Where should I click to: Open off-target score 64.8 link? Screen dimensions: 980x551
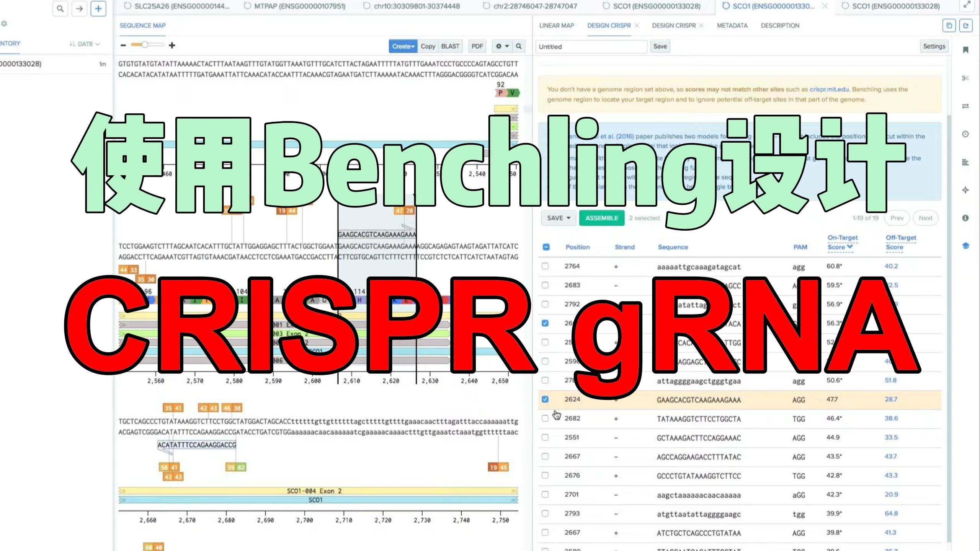[891, 514]
